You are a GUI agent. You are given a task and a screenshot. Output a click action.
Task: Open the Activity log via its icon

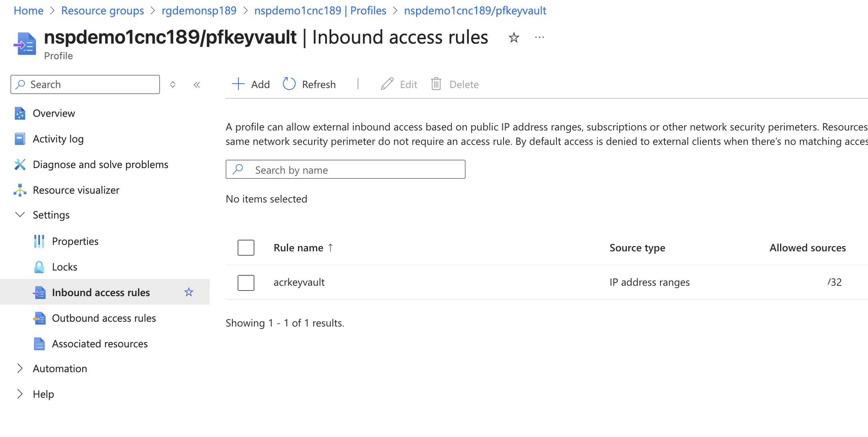tap(20, 138)
